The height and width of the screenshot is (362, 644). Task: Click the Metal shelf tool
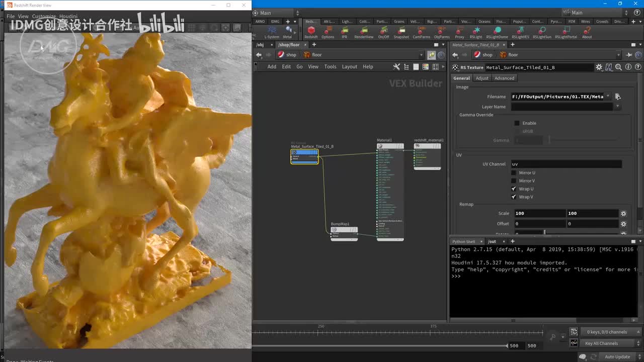(288, 33)
